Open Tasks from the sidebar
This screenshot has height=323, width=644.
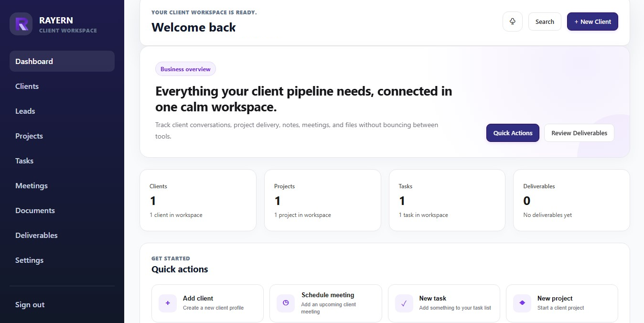click(x=62, y=161)
